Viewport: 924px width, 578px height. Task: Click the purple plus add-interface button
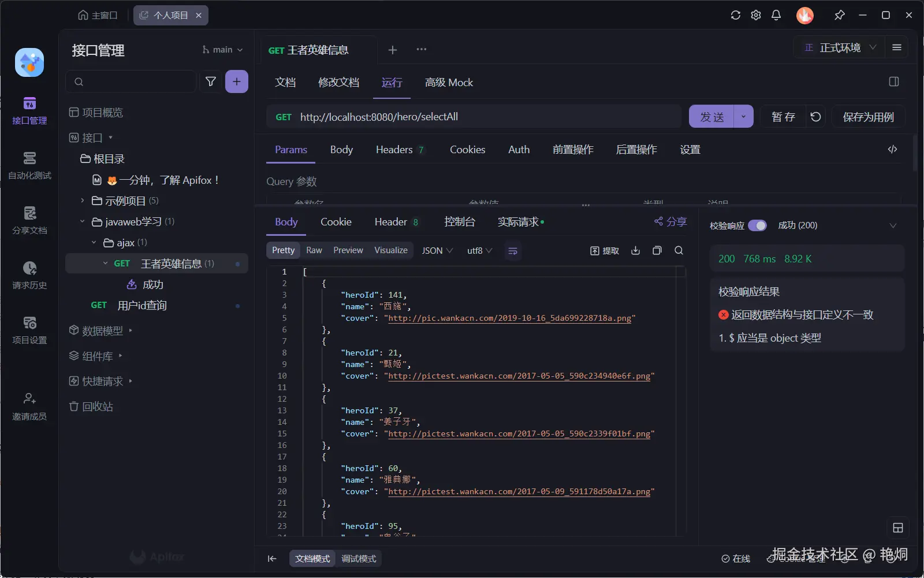click(x=237, y=81)
